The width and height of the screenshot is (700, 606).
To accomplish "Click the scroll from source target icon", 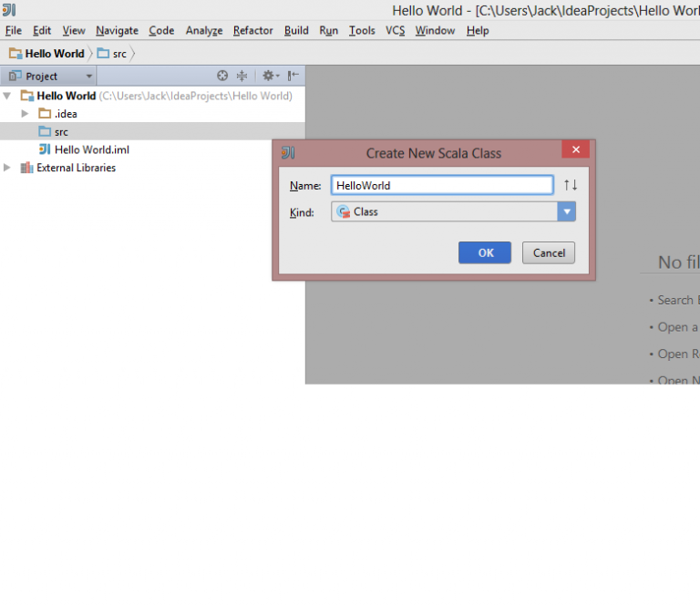I will [222, 77].
